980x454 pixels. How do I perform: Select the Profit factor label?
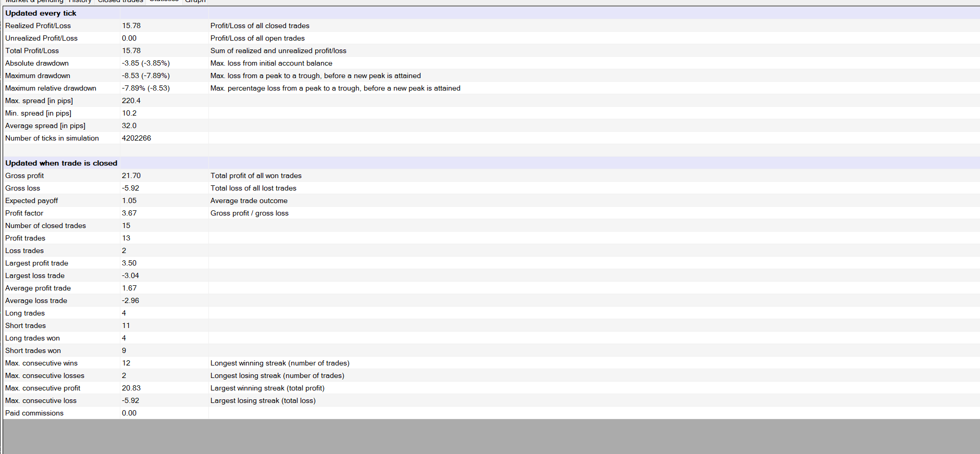24,213
